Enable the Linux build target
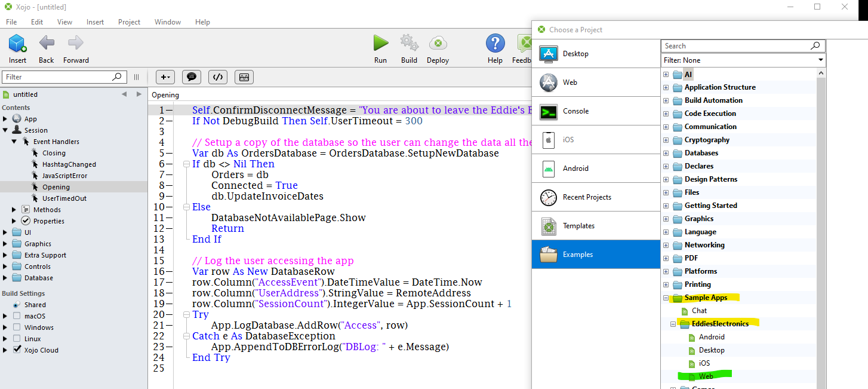This screenshot has height=389, width=868. pyautogui.click(x=17, y=338)
